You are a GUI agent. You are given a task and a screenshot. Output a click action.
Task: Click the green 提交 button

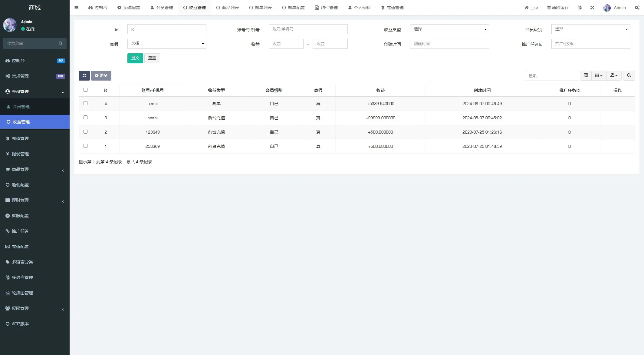[x=135, y=58]
